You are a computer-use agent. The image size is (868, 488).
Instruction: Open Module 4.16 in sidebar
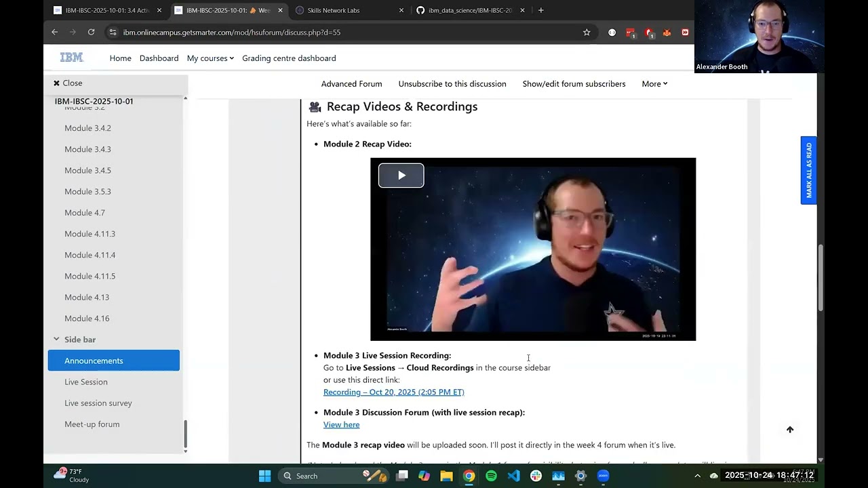click(87, 319)
